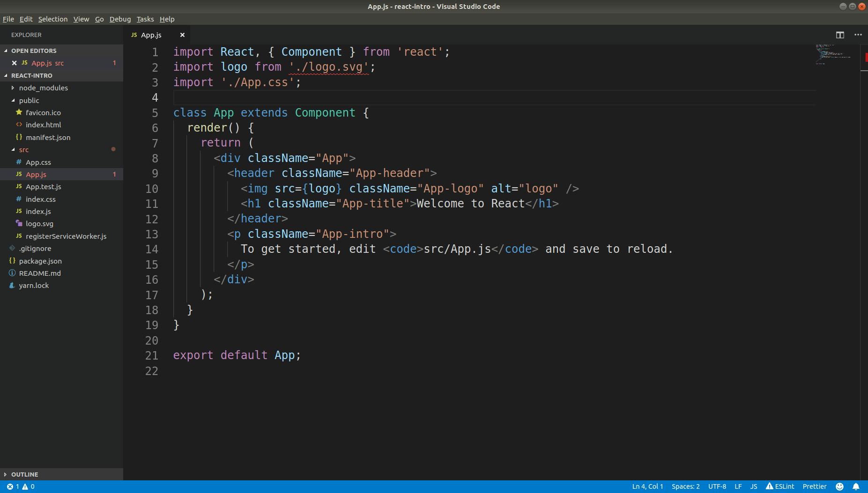Open the errors and warnings counter
868x493 pixels.
coord(20,486)
